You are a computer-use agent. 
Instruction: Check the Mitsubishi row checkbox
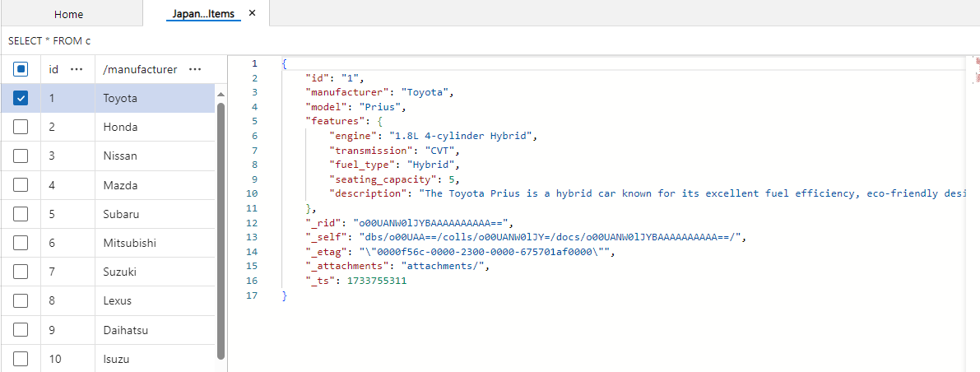click(21, 243)
